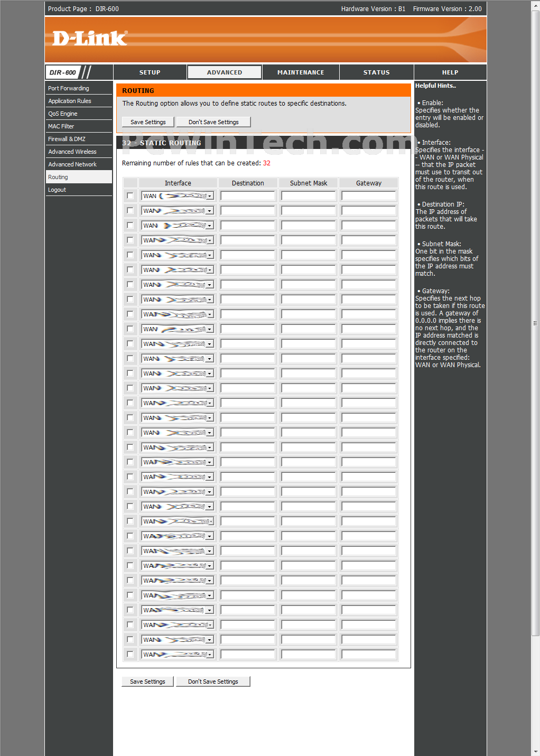Image resolution: width=540 pixels, height=756 pixels.
Task: Enable the second-to-last route row checkbox
Action: tap(130, 640)
